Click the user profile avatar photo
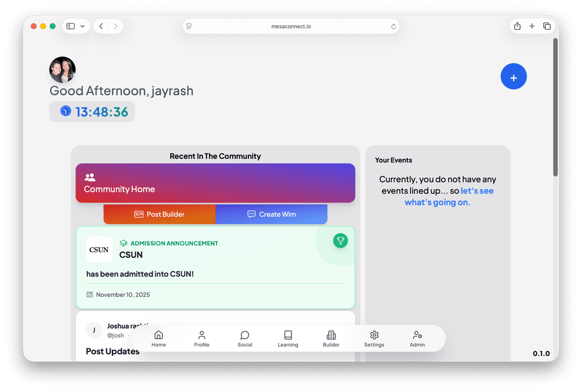Viewport: 582px width, 392px height. [63, 69]
